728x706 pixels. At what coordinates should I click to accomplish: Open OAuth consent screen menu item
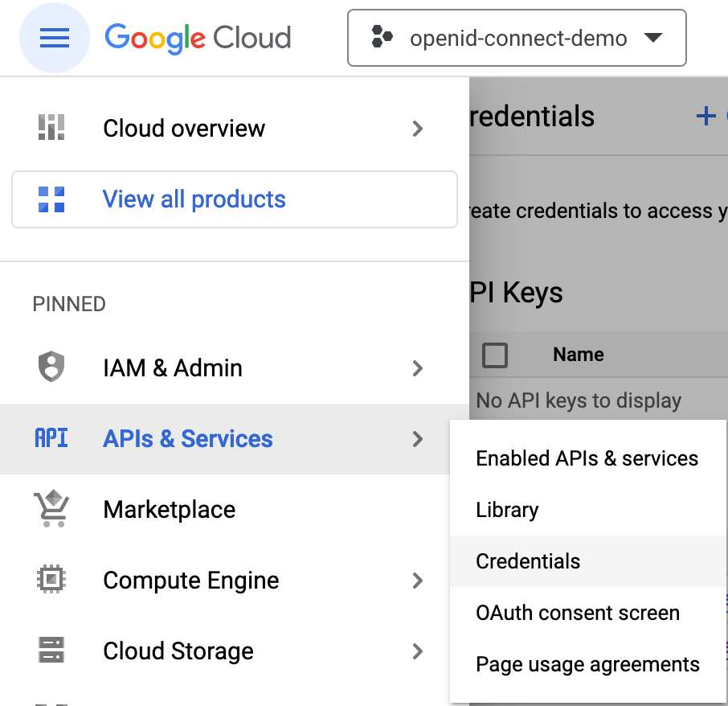pyautogui.click(x=578, y=613)
